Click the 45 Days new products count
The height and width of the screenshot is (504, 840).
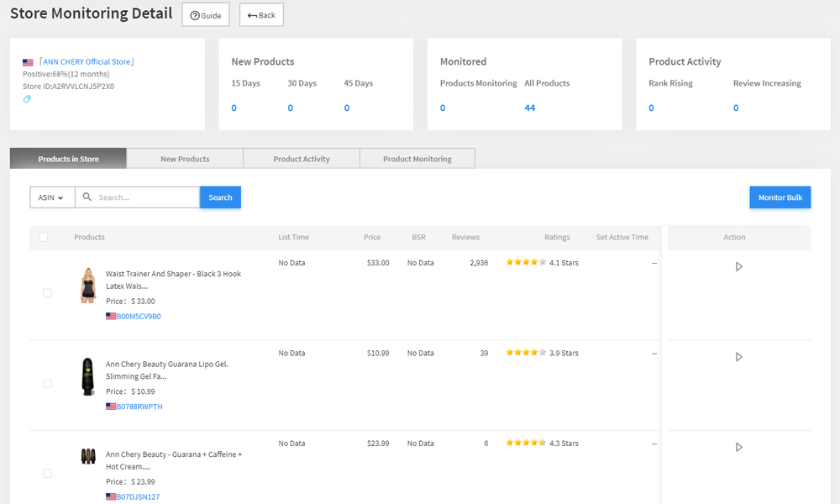(x=347, y=108)
